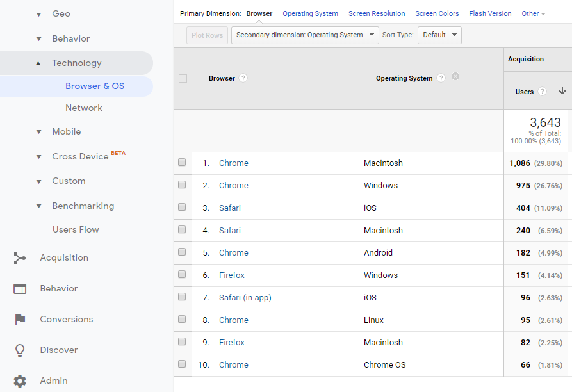Select the Network report in sidebar
Screen dimensions: 572x392
point(84,108)
